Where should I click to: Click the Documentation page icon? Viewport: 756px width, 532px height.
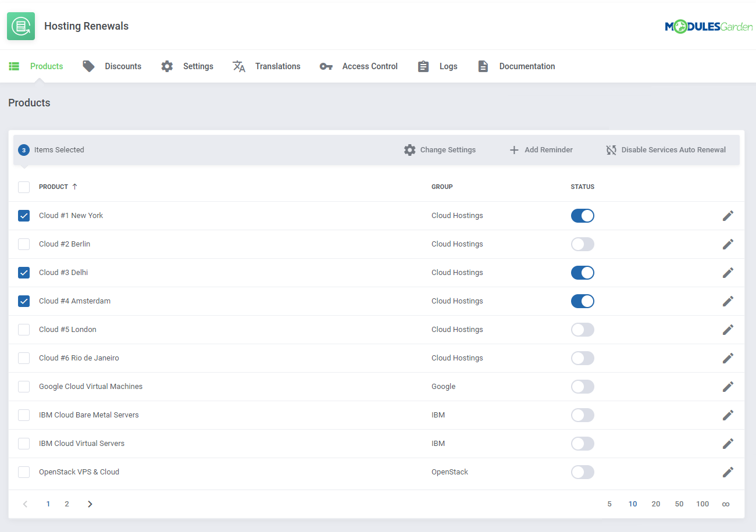[483, 66]
